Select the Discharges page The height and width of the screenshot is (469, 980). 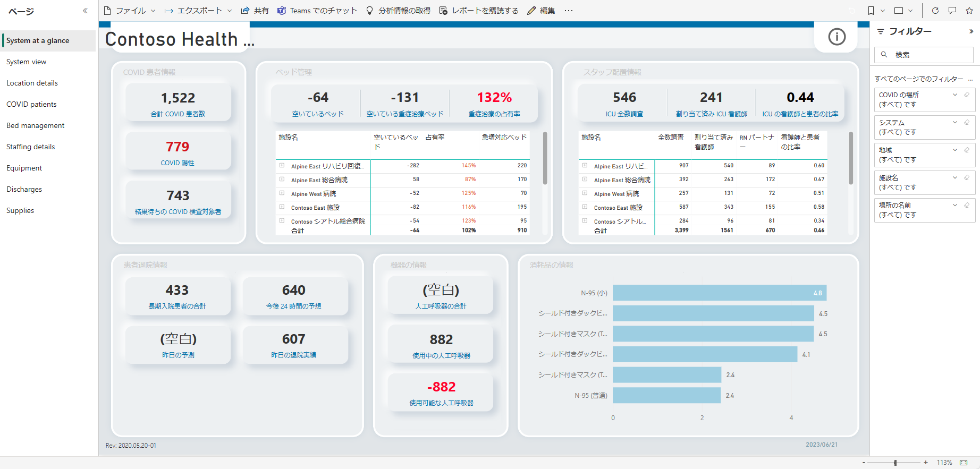pyautogui.click(x=48, y=189)
